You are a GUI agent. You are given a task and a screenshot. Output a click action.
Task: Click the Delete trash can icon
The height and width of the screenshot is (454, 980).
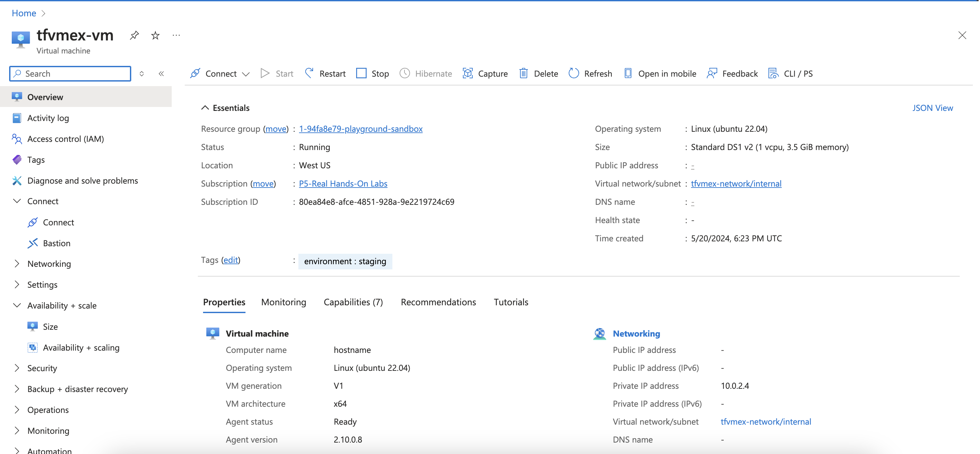(524, 73)
